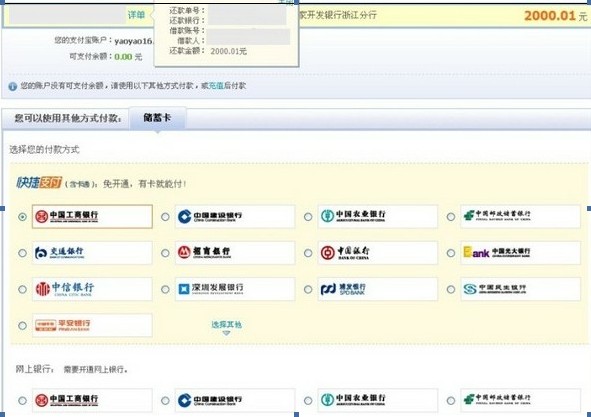The height and width of the screenshot is (417, 591).
Task: Click the 中国建设银行 logo in 快捷支付
Action: tap(210, 216)
